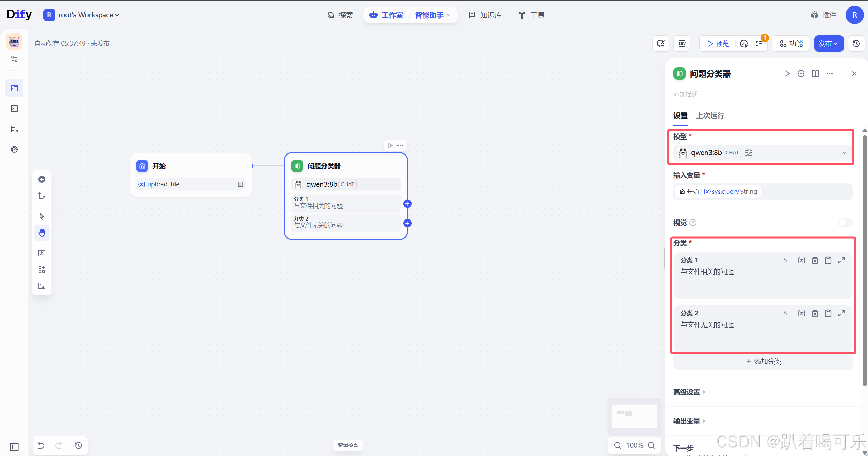This screenshot has height=456, width=868.
Task: Open more options ellipsis in panel header
Action: [830, 74]
